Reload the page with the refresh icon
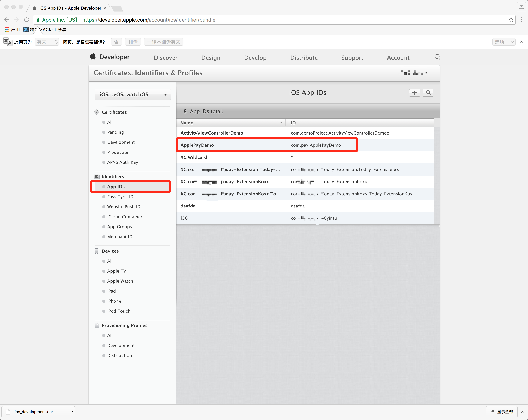 click(26, 20)
